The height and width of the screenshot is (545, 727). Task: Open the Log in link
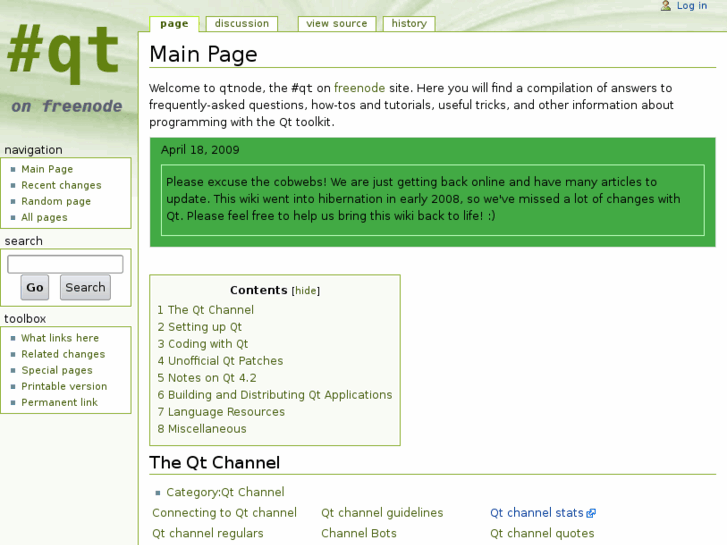[691, 6]
